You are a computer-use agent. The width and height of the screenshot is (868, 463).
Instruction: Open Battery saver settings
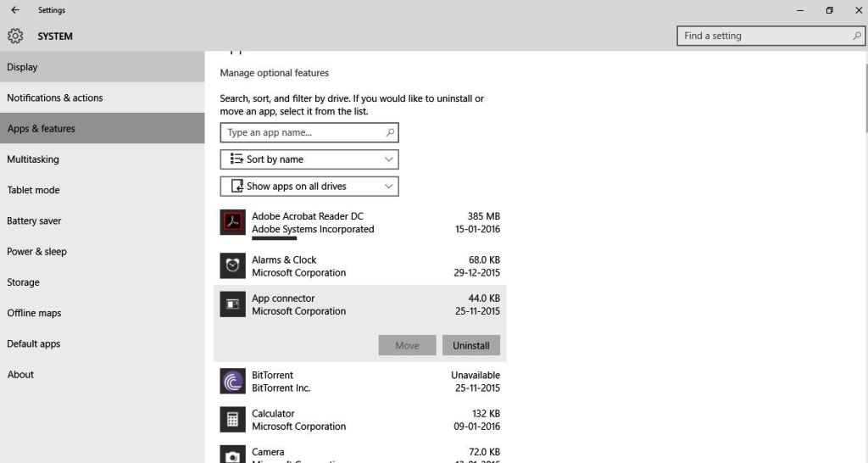click(103, 220)
